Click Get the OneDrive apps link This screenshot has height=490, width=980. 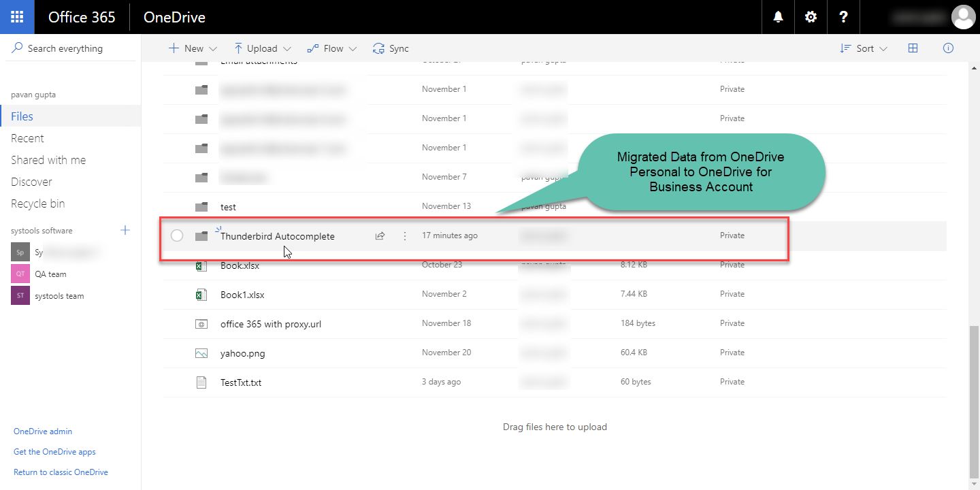pos(54,452)
